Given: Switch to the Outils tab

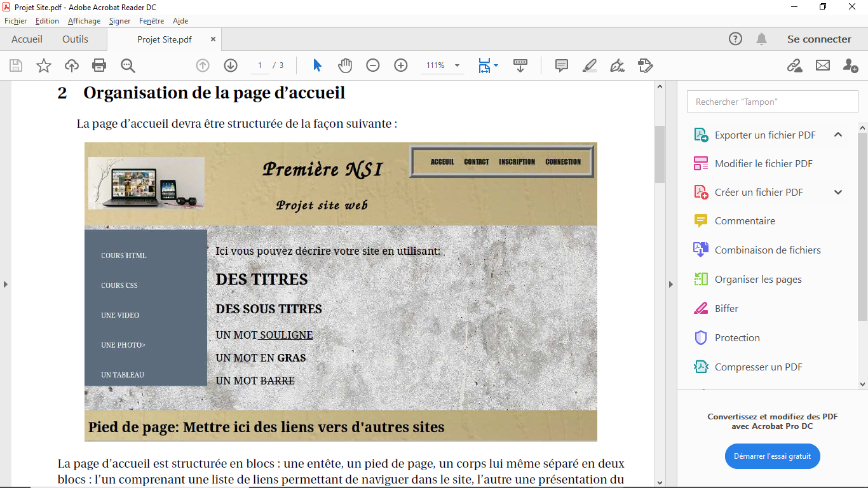Looking at the screenshot, I should click(75, 39).
